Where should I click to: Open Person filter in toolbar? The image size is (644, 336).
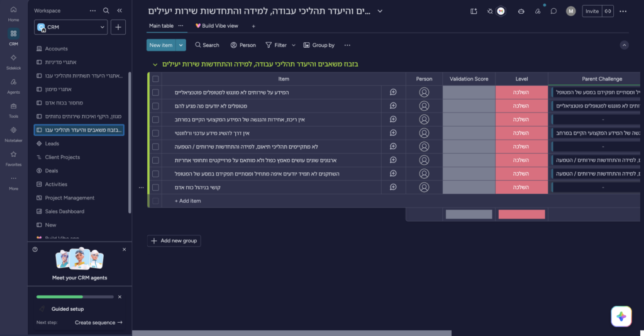[x=243, y=45]
